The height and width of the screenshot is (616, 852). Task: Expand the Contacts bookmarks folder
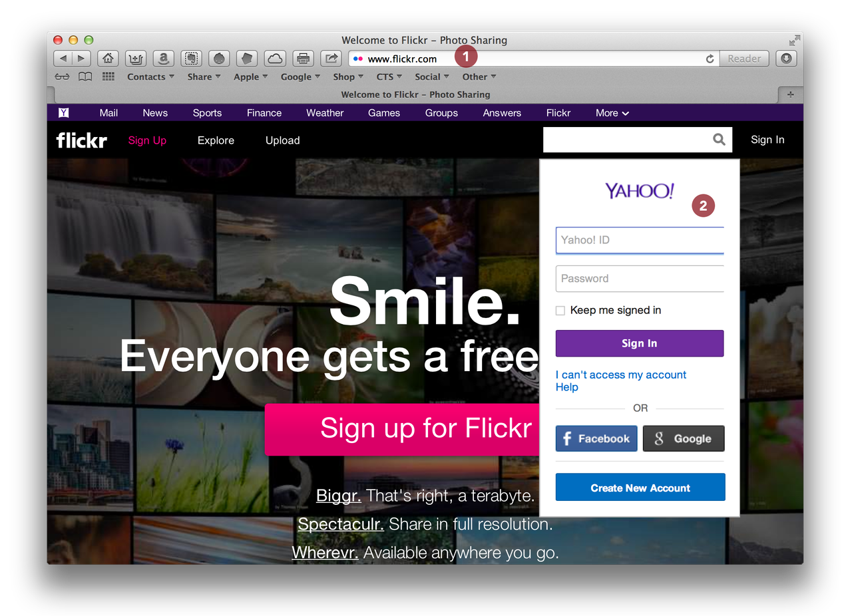pyautogui.click(x=150, y=77)
